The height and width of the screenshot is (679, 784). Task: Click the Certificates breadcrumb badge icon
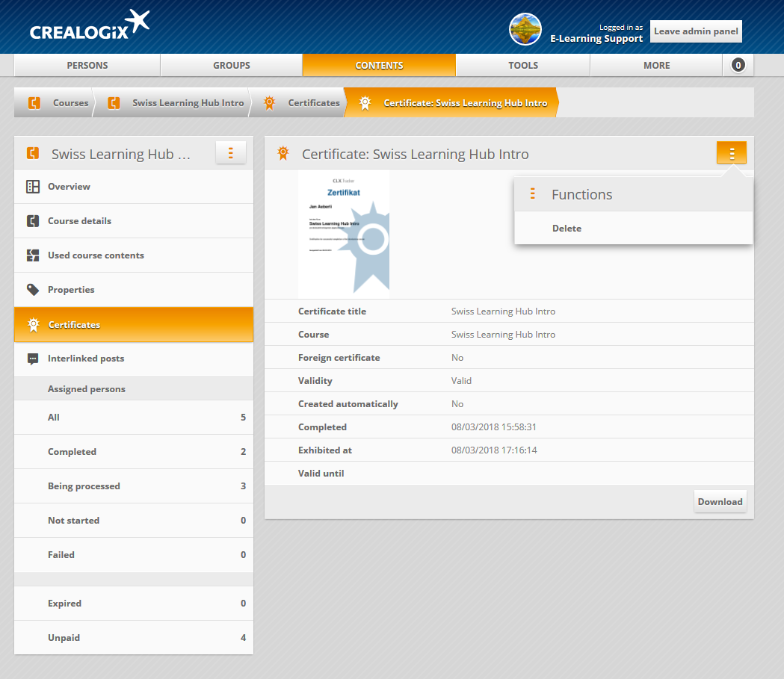click(270, 103)
